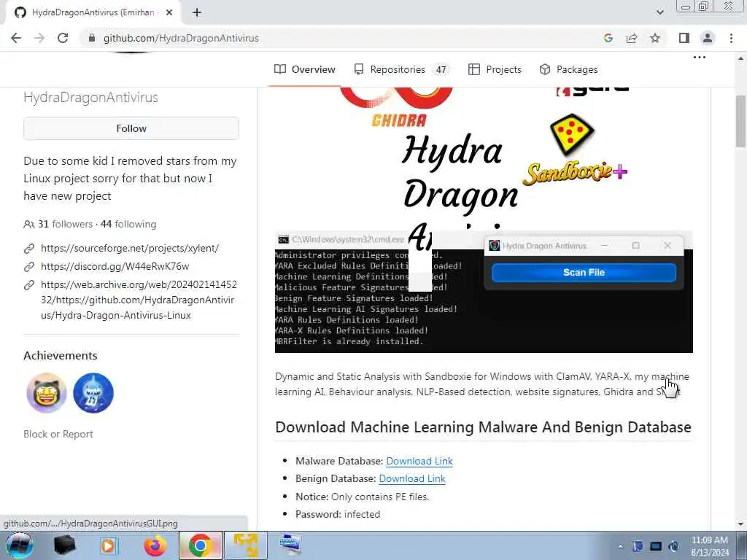Click the share page icon
The width and height of the screenshot is (747, 560).
632,38
